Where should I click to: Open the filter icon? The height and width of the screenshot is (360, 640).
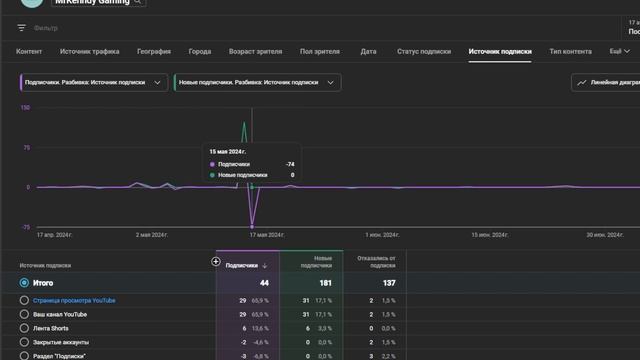point(21,28)
